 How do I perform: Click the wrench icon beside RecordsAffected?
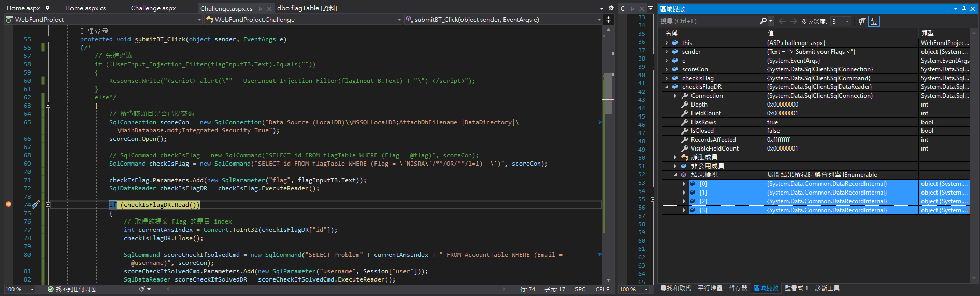[x=684, y=140]
